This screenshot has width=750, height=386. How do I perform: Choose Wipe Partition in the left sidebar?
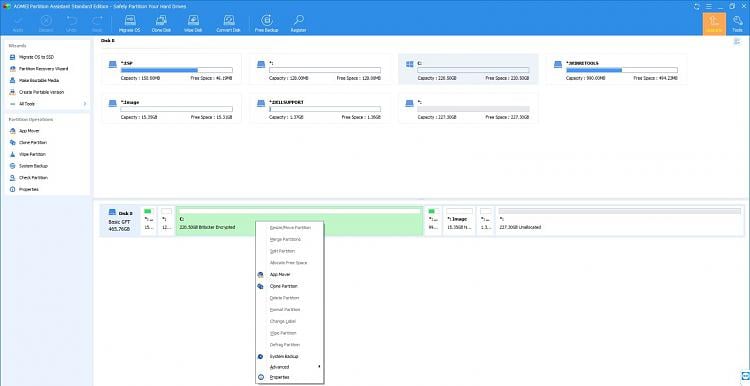point(32,154)
